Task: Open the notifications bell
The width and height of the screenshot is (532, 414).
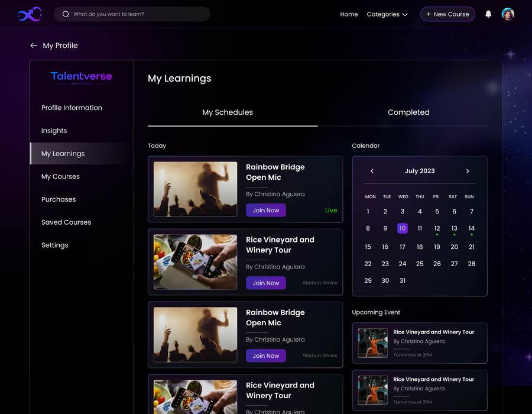Action: click(488, 14)
